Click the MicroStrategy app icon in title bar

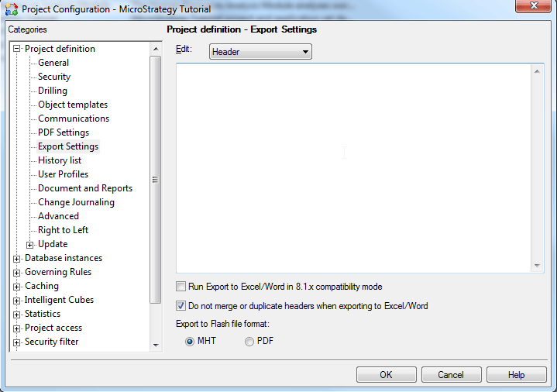(x=12, y=9)
